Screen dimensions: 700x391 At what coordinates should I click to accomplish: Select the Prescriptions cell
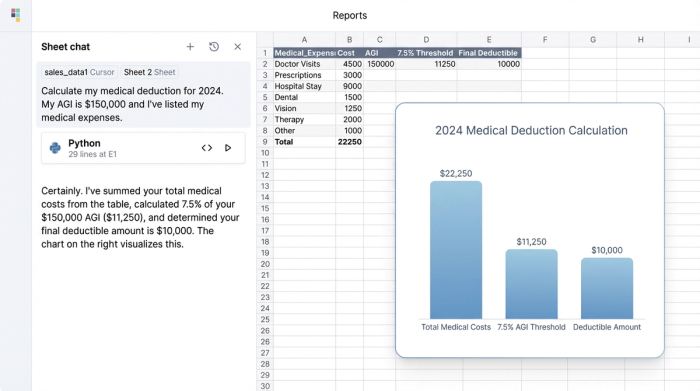[x=304, y=75]
